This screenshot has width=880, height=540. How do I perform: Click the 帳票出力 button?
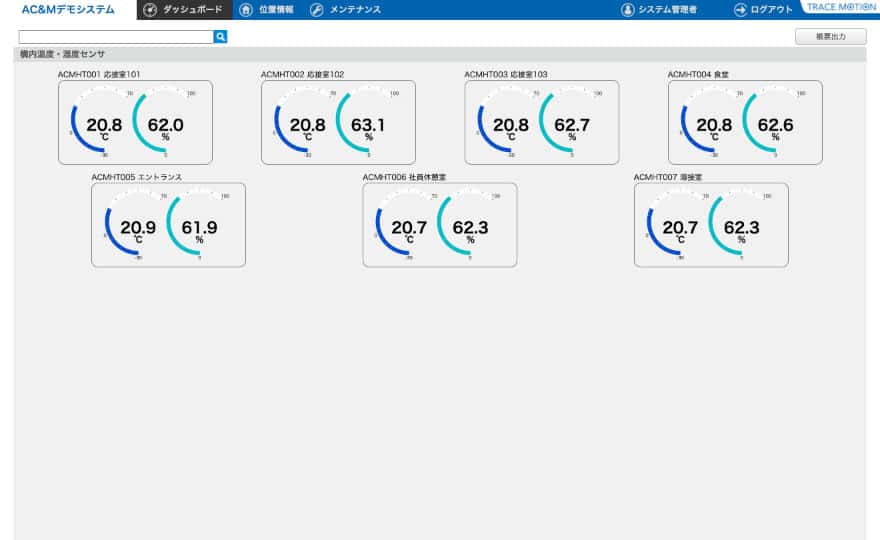830,36
